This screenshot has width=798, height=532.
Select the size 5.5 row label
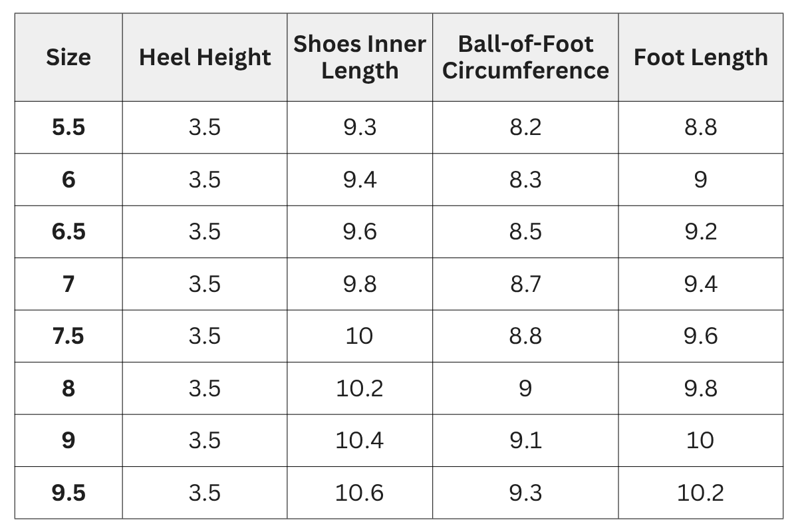[x=68, y=127]
